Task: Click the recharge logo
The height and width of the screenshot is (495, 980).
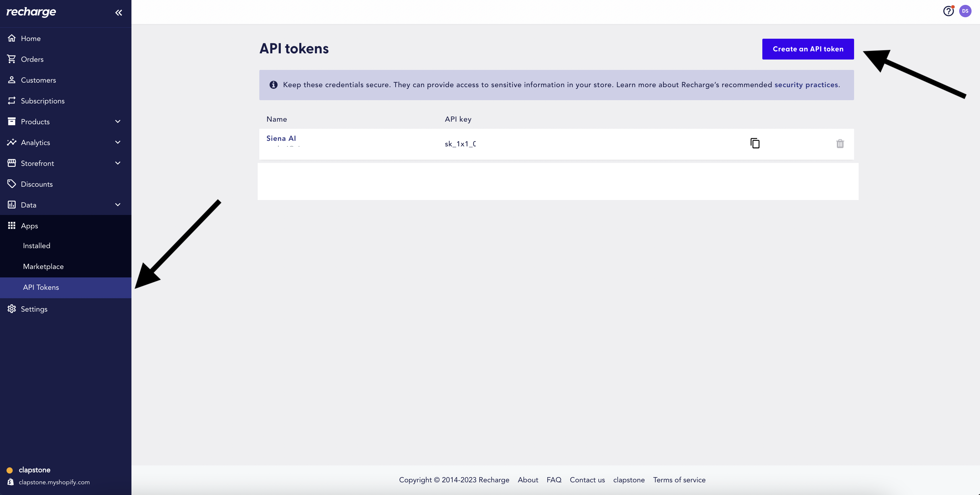Action: click(31, 12)
